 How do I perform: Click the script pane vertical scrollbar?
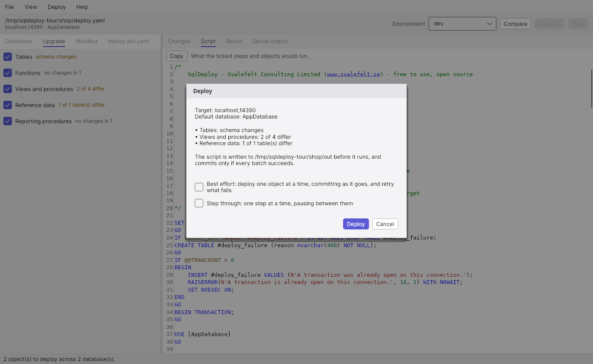pos(591,88)
